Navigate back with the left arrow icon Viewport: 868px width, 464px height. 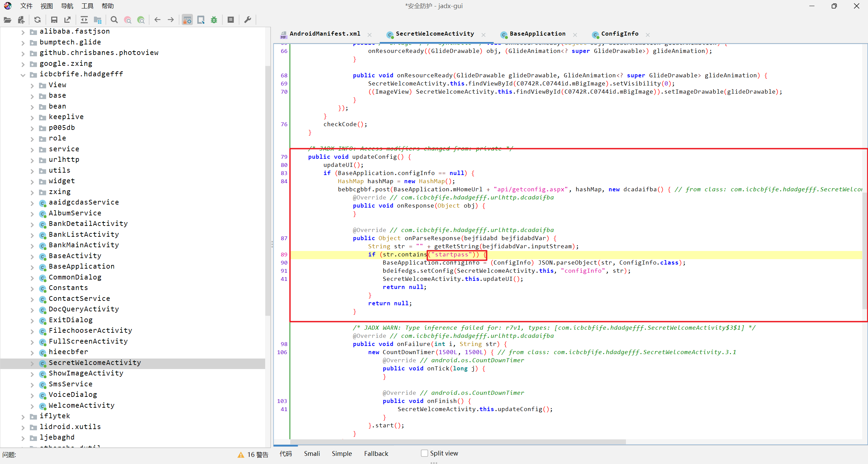coord(157,20)
